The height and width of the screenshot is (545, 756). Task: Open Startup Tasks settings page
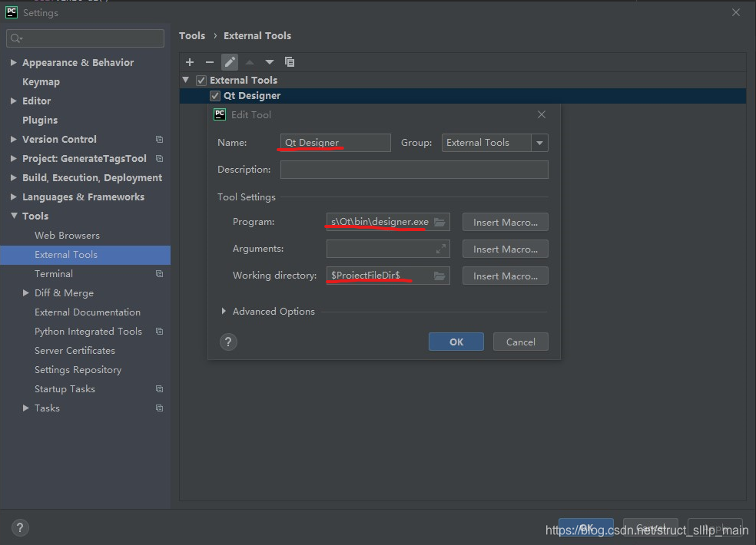point(65,389)
